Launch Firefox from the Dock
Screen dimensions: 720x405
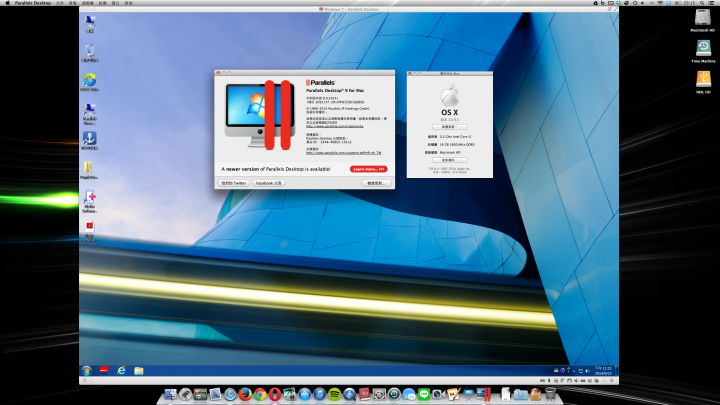(245, 394)
